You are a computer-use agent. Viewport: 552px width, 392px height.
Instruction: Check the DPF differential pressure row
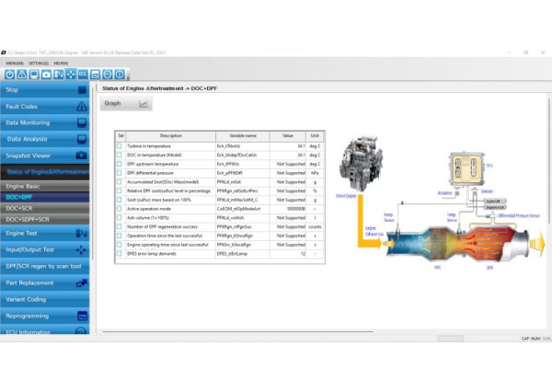pos(119,172)
